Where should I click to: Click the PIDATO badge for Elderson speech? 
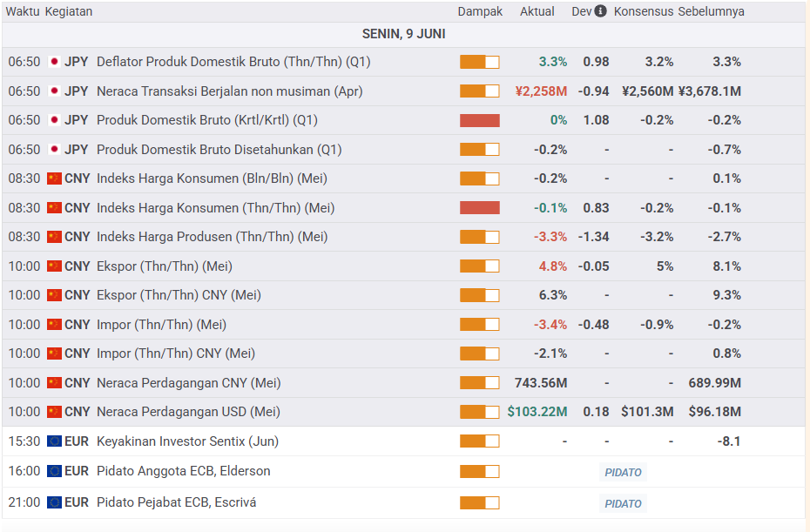623,472
